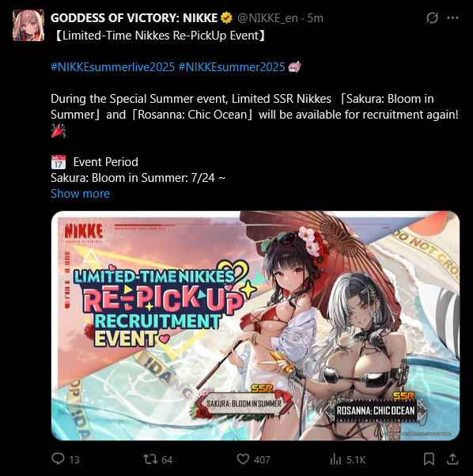The width and height of the screenshot is (473, 476).
Task: Click the gold verified badge
Action: coord(226,18)
